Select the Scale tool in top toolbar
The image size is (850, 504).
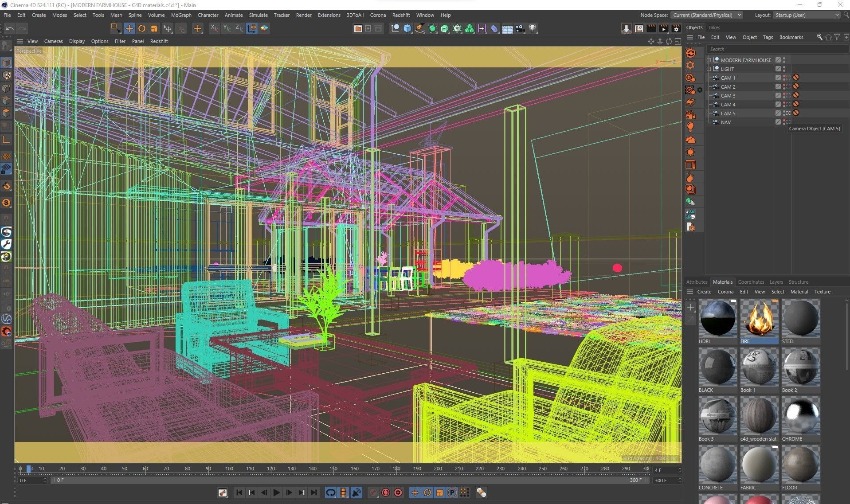(x=154, y=28)
